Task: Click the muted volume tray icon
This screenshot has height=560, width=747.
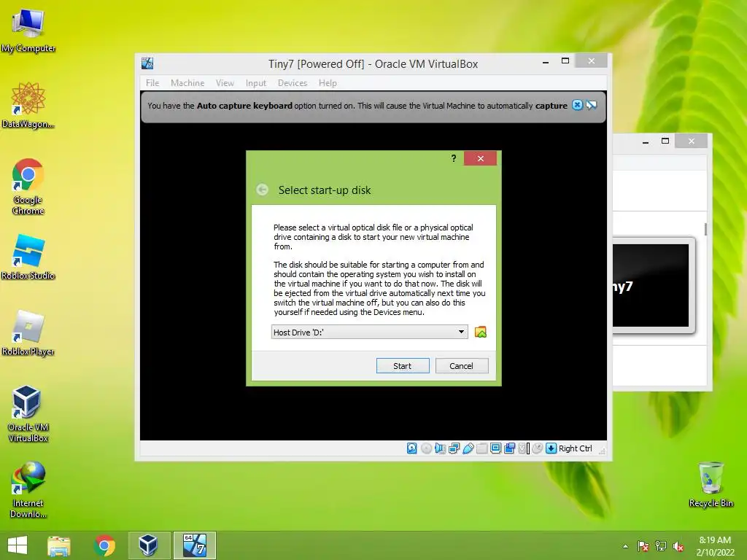Action: pos(678,546)
